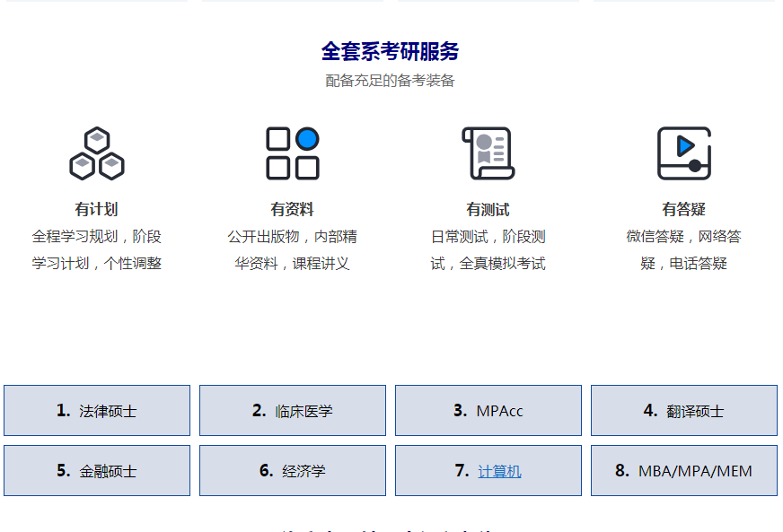The width and height of the screenshot is (783, 532).
Task: Click the 有资料 title
Action: coord(292,209)
